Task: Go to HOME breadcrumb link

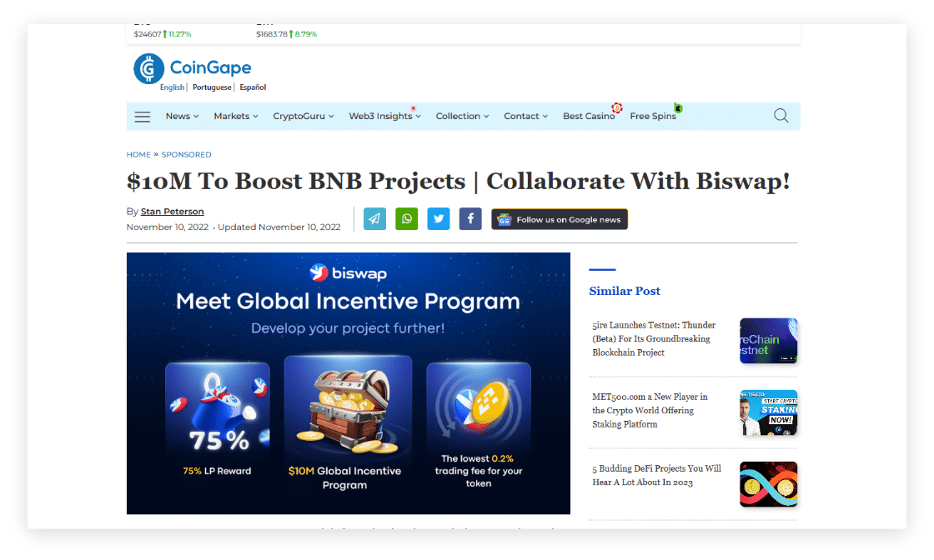Action: point(138,155)
